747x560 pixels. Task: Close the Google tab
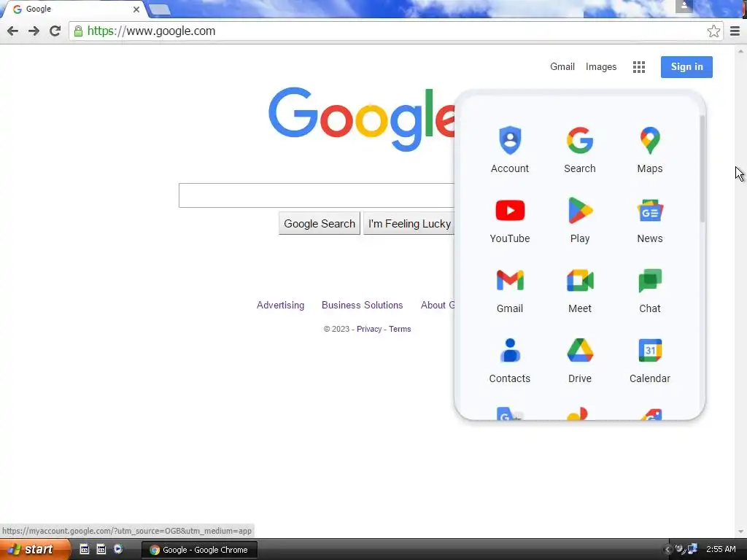[136, 9]
